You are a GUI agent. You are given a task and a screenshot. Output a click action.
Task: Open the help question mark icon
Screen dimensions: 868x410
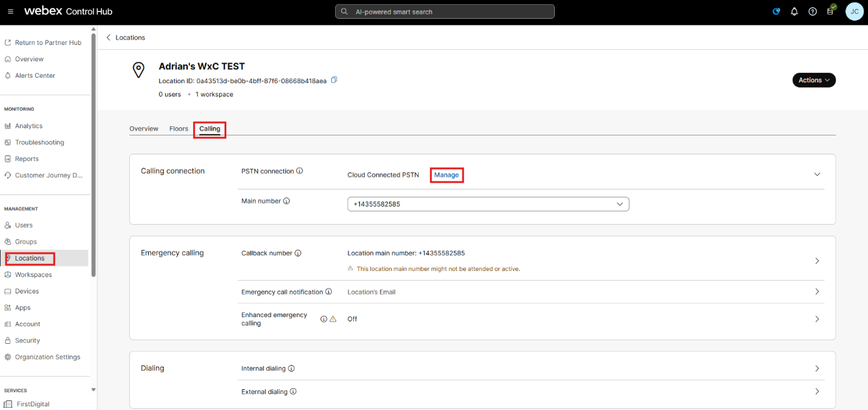(813, 12)
